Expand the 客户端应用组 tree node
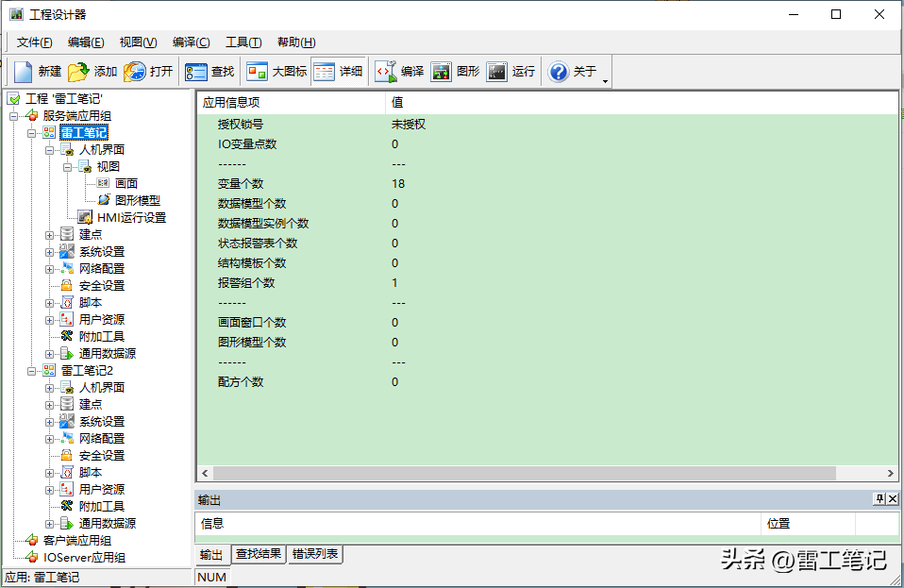Image resolution: width=904 pixels, height=588 pixels. coord(14,541)
